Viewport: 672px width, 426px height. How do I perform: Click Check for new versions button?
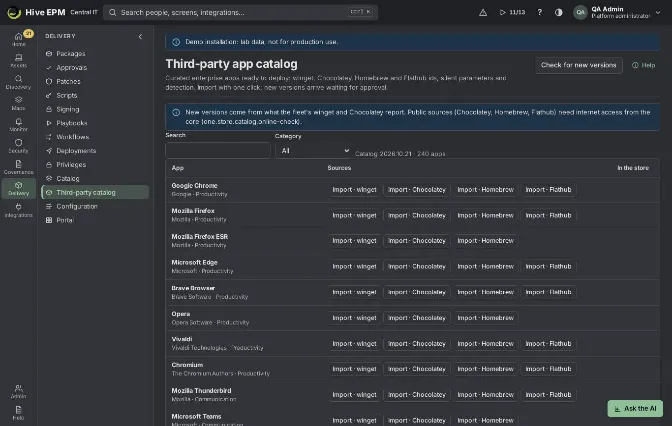(578, 65)
